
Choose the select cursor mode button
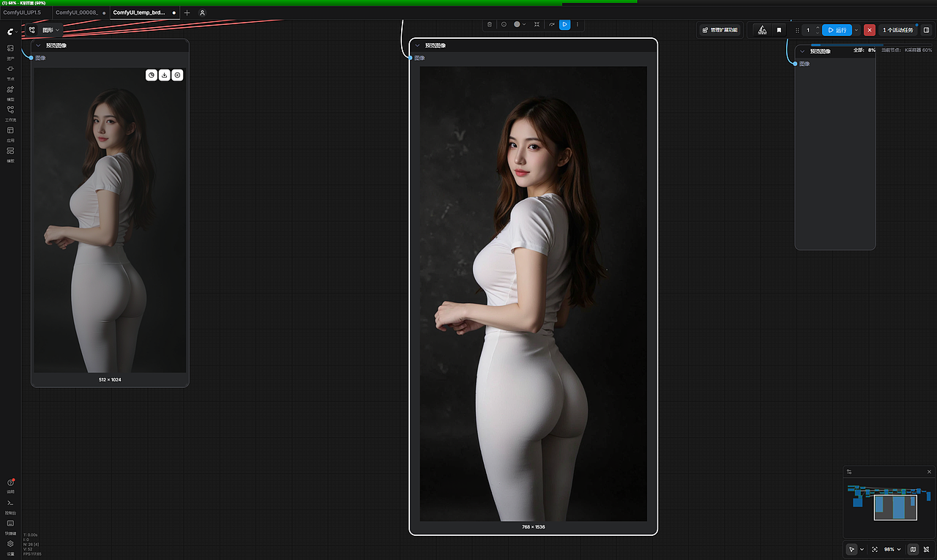(x=851, y=549)
